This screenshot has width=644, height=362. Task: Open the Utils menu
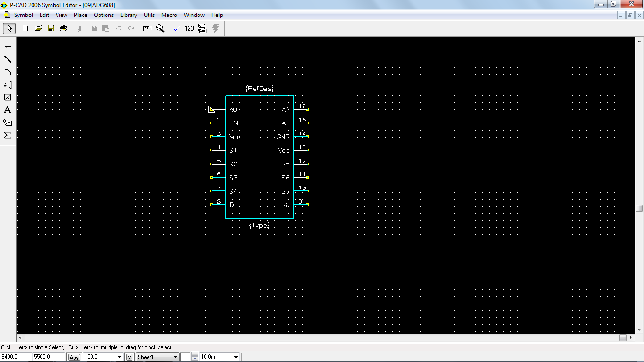pos(149,15)
